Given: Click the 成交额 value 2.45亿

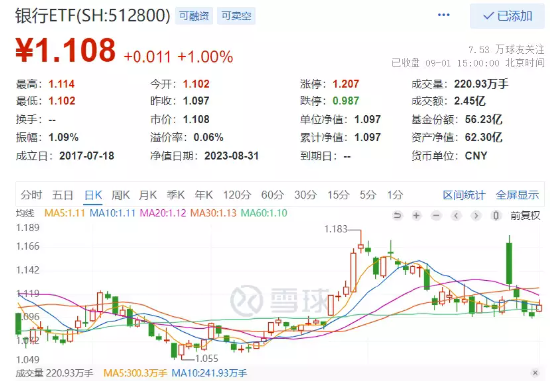Looking at the screenshot, I should point(470,101).
